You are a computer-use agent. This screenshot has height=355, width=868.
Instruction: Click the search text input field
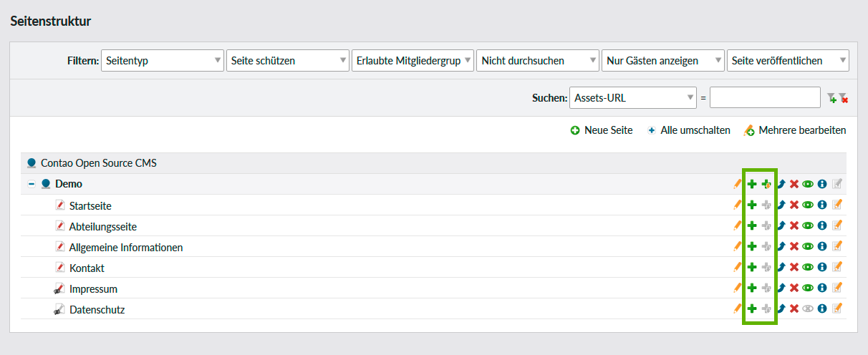(x=765, y=97)
